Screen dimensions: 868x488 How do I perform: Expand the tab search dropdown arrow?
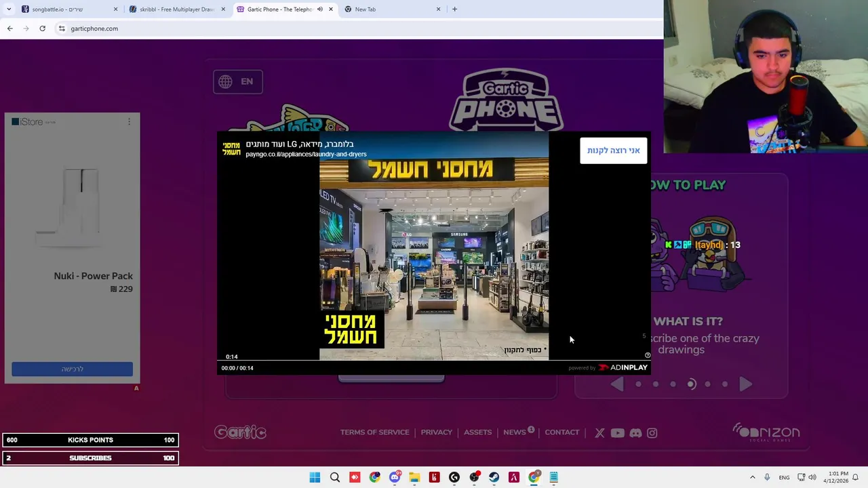click(x=8, y=9)
